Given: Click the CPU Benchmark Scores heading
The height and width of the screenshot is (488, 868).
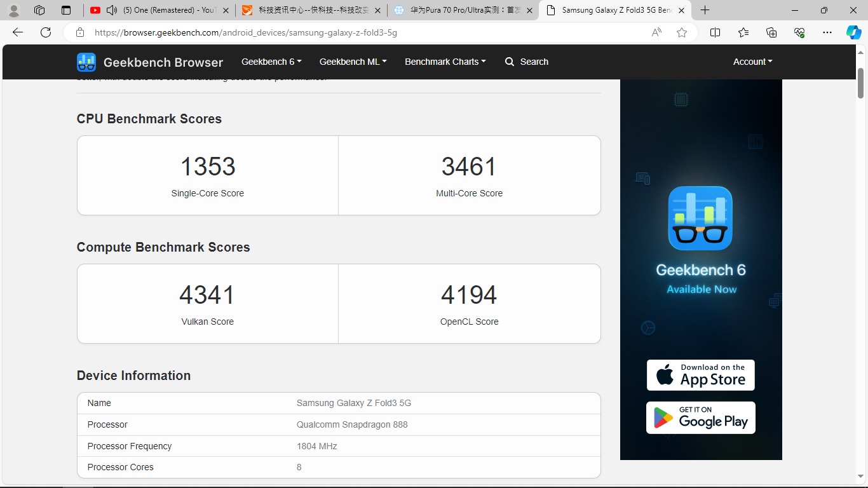Looking at the screenshot, I should pyautogui.click(x=149, y=119).
